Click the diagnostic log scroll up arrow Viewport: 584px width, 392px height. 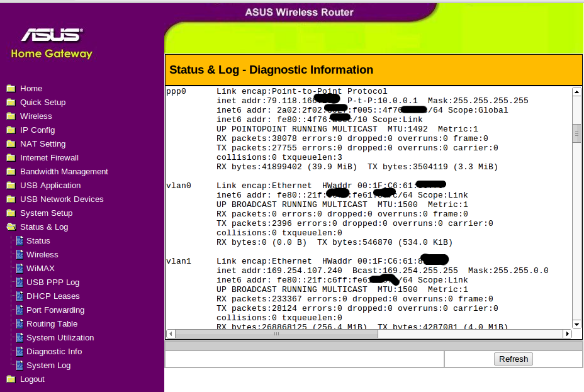click(576, 92)
